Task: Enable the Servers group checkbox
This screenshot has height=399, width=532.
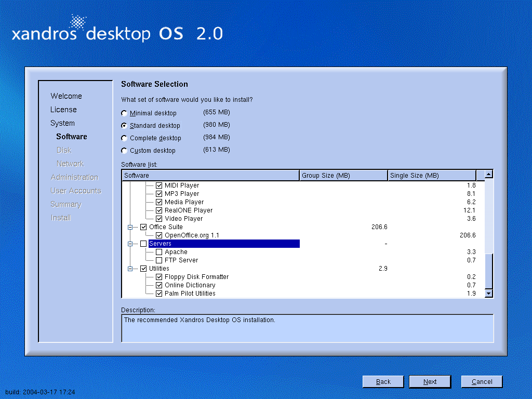Action: [x=143, y=244]
